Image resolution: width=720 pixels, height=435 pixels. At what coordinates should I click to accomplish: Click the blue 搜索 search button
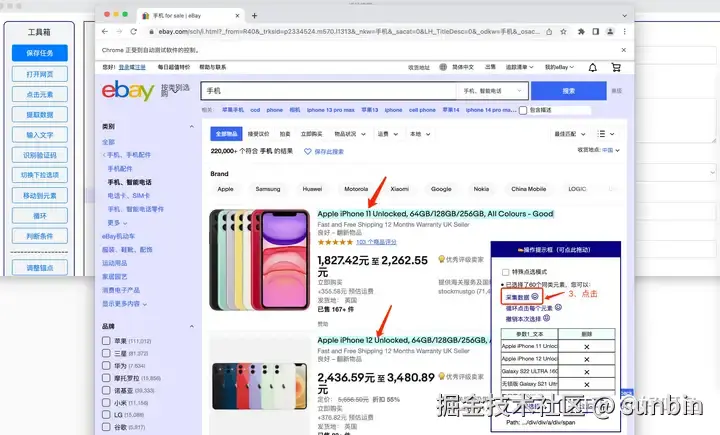pos(568,91)
